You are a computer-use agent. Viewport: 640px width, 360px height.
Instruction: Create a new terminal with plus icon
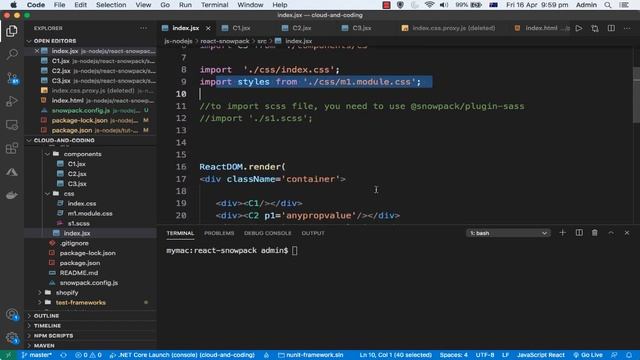pyautogui.click(x=562, y=233)
